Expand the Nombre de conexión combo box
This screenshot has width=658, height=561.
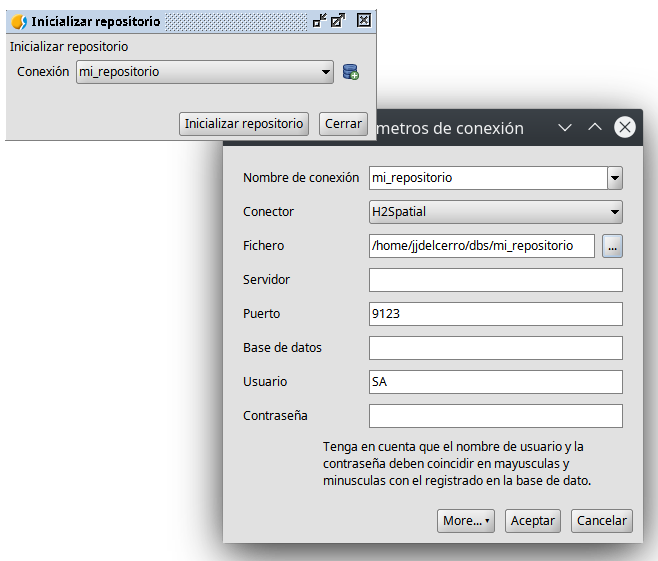[x=615, y=178]
